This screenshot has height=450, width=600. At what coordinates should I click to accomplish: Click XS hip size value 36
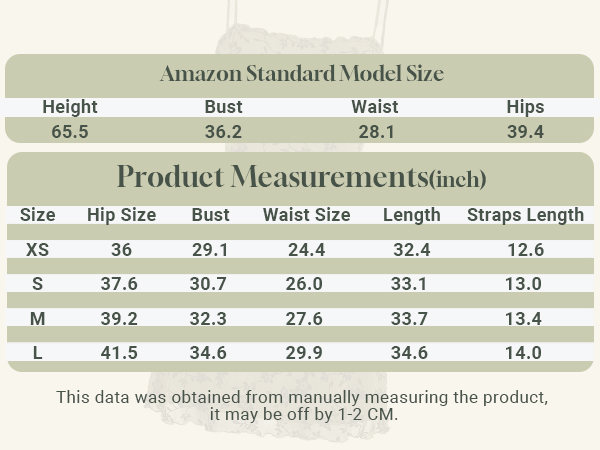(x=122, y=250)
